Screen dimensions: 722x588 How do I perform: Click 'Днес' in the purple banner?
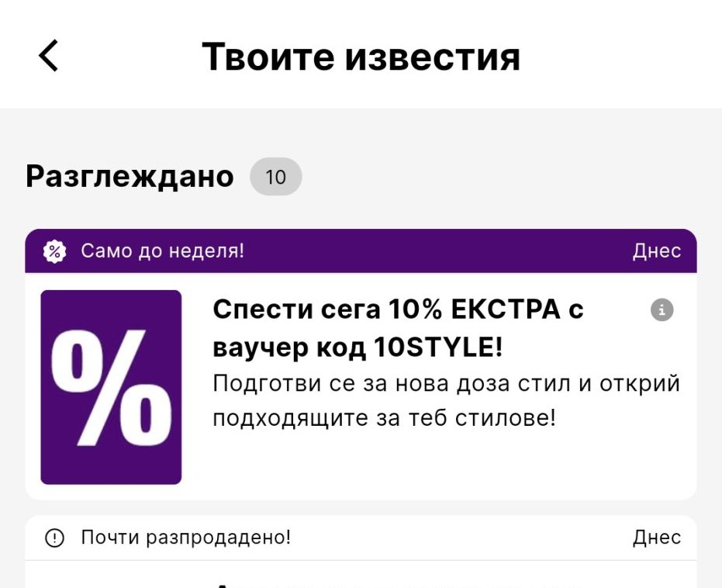(656, 251)
